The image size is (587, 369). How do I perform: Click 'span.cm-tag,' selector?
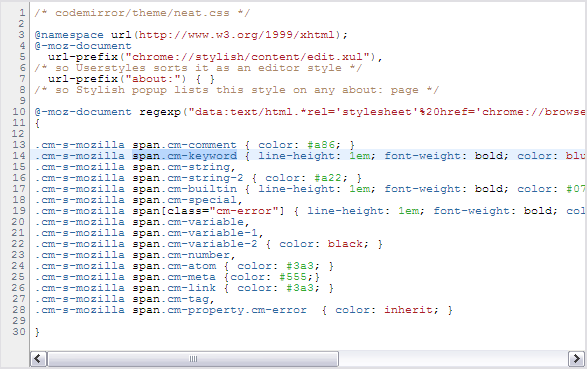[174, 299]
